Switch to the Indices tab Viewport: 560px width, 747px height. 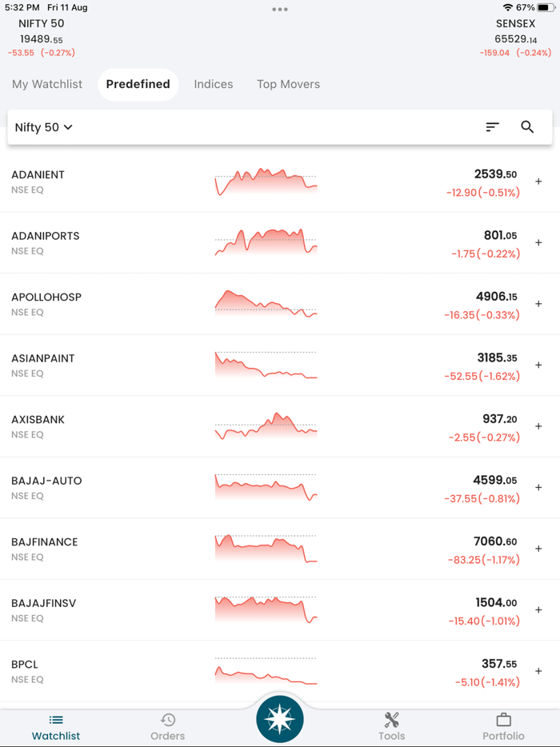point(214,84)
